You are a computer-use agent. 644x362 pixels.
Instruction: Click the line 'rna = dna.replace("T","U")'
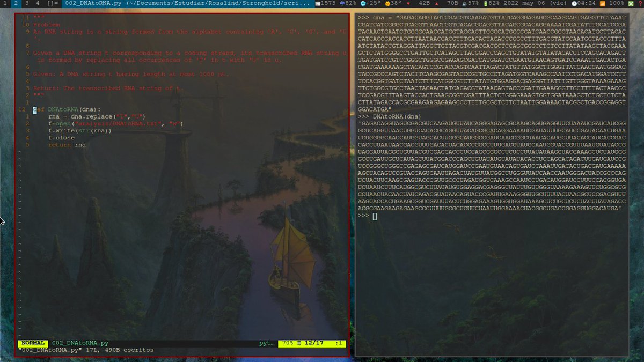(x=97, y=116)
